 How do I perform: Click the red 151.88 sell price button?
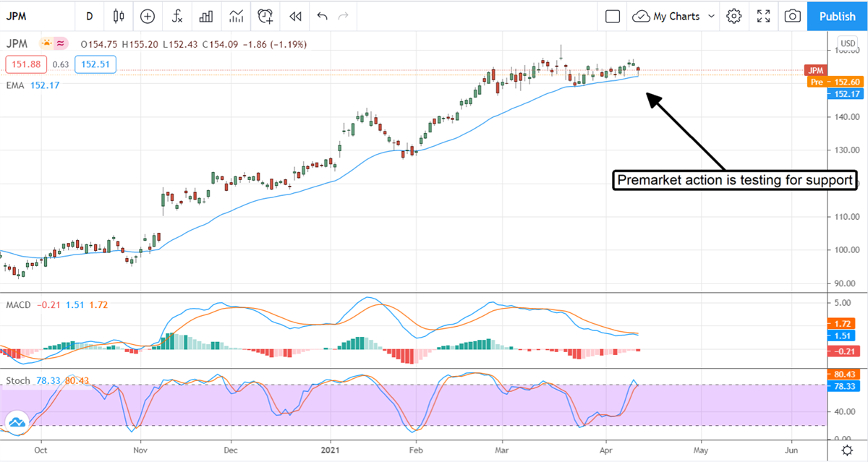(26, 64)
